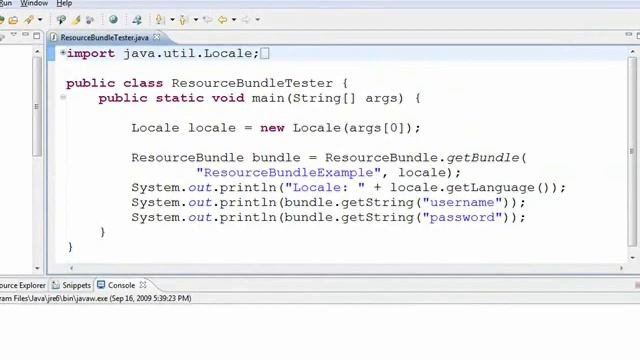
Task: Expand the folded import section
Action: click(62, 53)
